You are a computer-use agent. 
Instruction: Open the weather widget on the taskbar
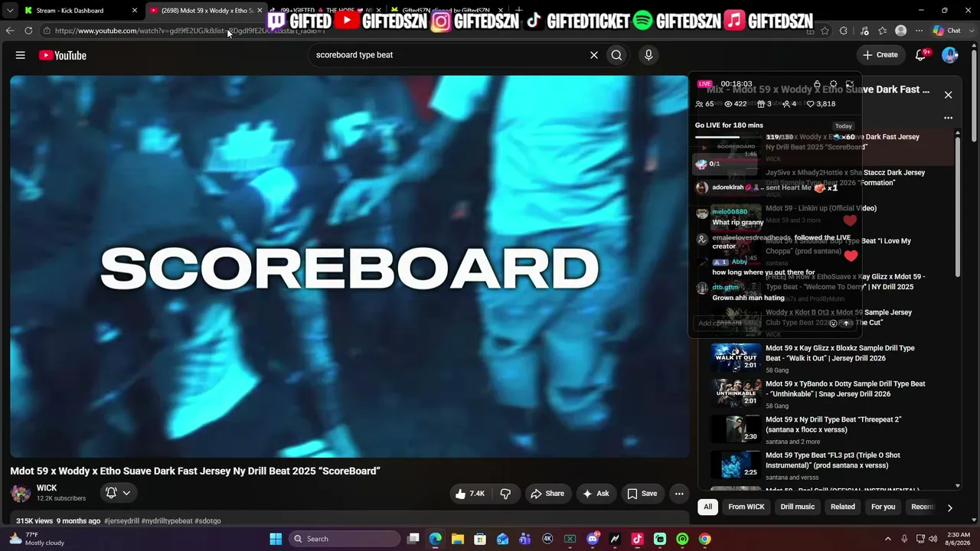click(37, 539)
